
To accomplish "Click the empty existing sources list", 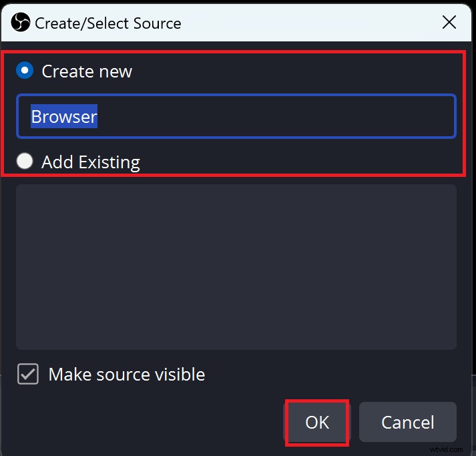I will tap(236, 267).
